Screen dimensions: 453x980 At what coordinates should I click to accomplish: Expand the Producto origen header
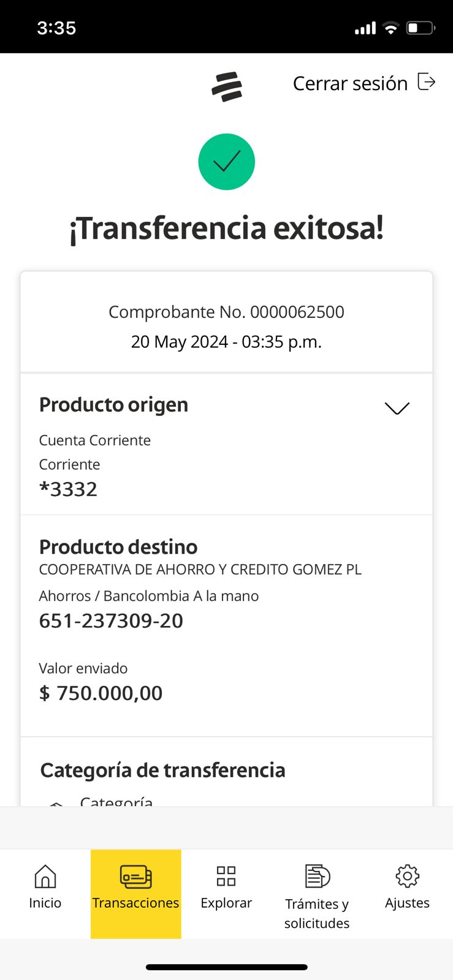click(114, 405)
